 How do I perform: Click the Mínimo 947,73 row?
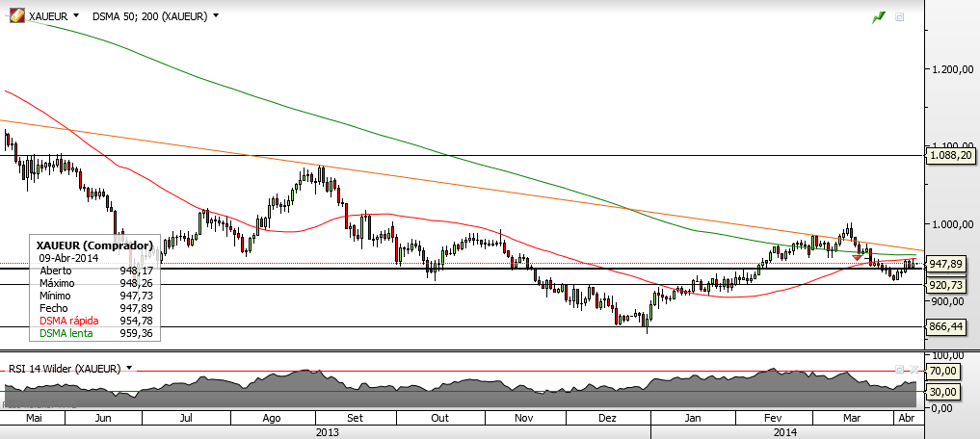[x=95, y=296]
